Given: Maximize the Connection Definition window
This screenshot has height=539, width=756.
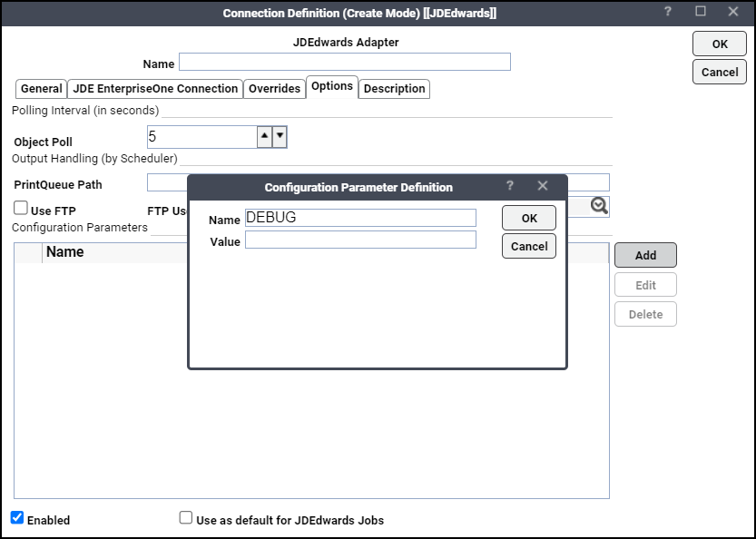Looking at the screenshot, I should point(701,12).
